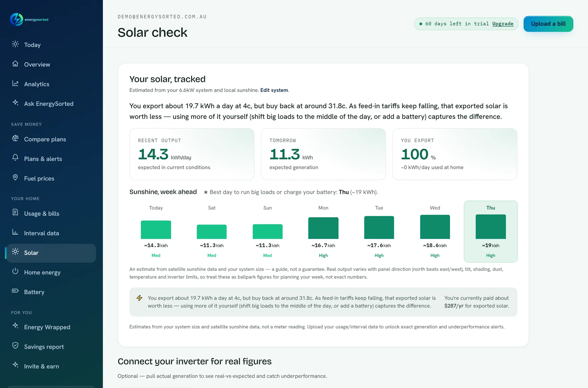
Task: Click the scales icon beside Compare plans
Action: [x=15, y=138]
